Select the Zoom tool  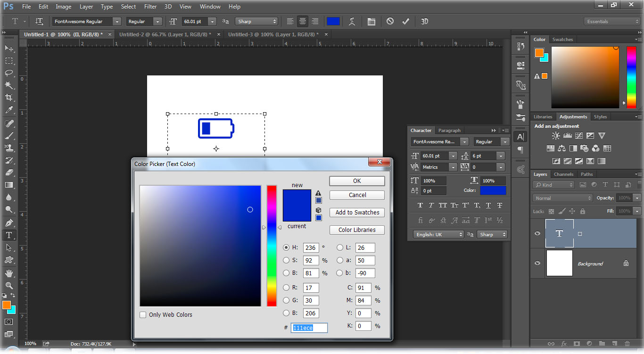tap(9, 285)
